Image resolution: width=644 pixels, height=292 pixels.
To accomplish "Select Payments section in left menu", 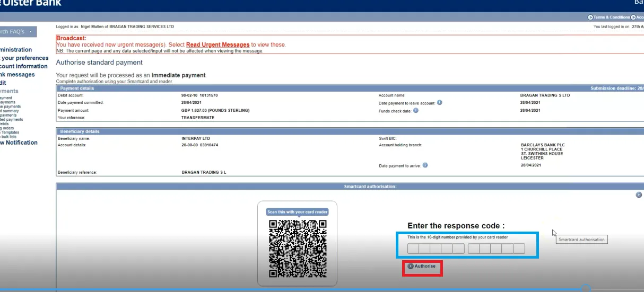I will [10, 91].
